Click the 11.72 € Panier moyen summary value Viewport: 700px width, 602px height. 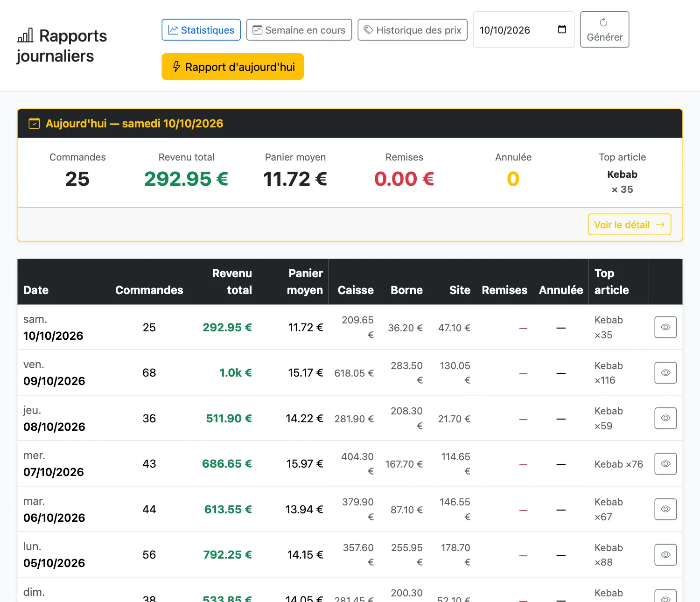click(295, 179)
